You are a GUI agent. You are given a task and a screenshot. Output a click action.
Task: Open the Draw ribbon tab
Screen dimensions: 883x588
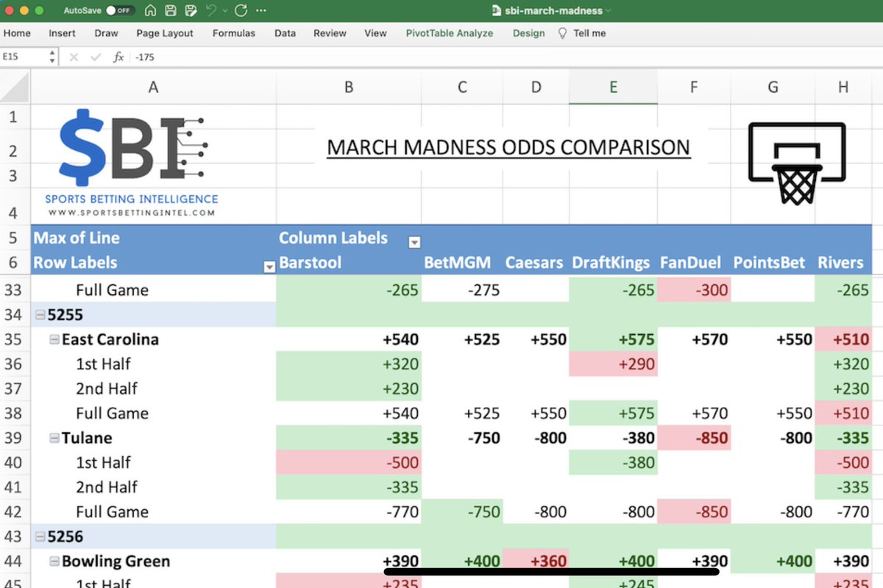107,33
